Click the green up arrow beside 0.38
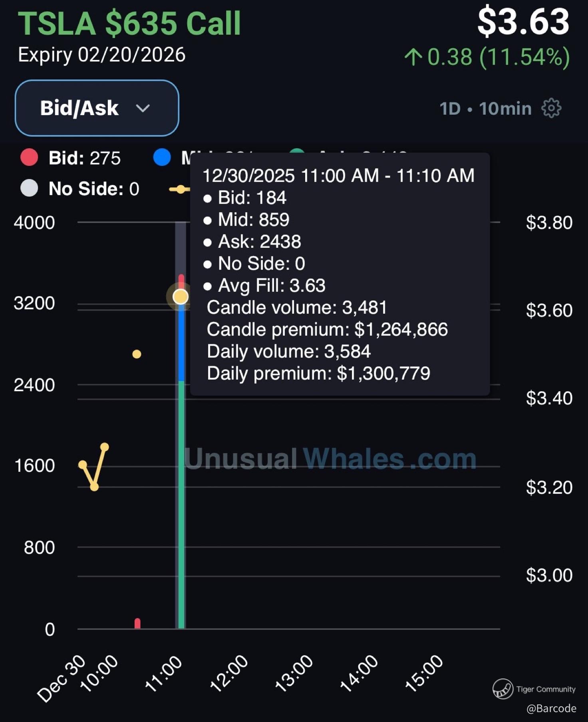 click(413, 57)
